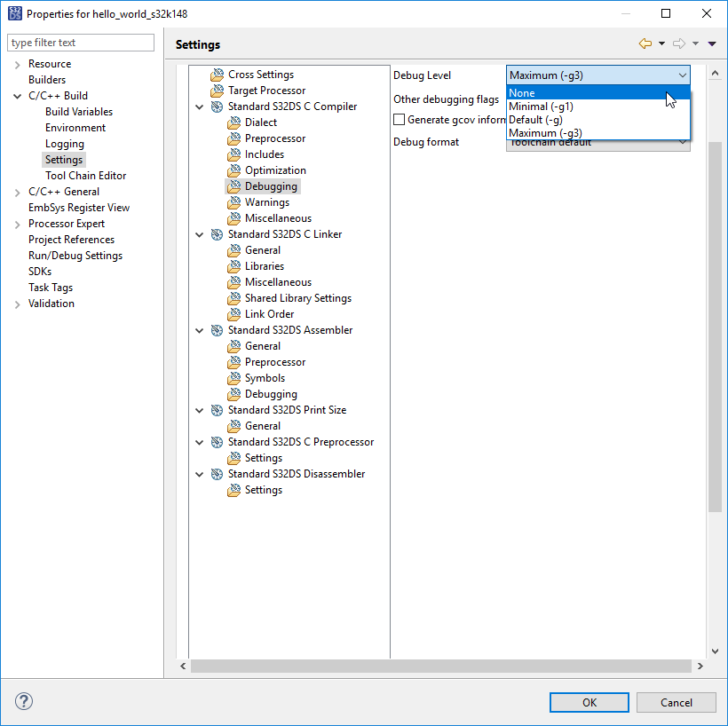The image size is (728, 726).
Task: Click the back navigation arrow icon
Action: [x=645, y=43]
